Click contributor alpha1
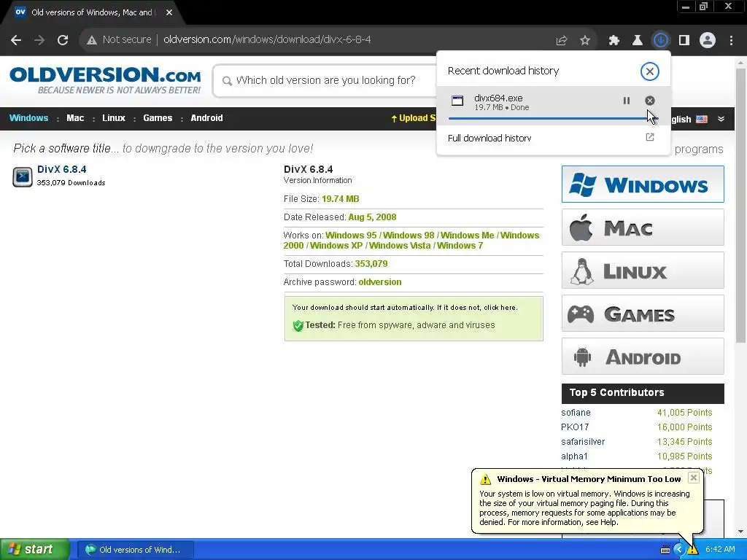 click(x=574, y=456)
